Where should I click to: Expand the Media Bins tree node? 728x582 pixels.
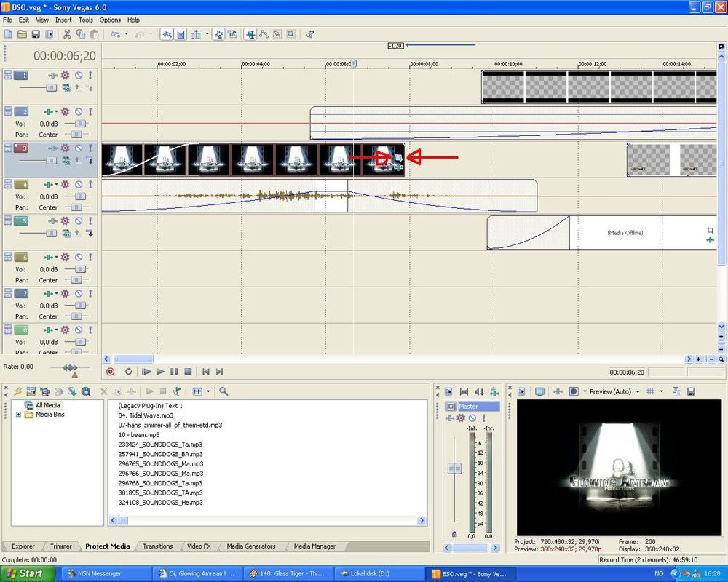tap(18, 415)
